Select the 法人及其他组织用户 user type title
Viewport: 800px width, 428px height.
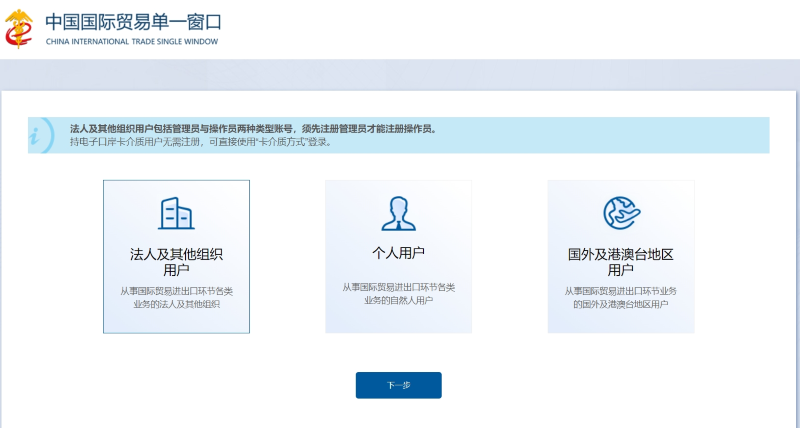pos(176,261)
